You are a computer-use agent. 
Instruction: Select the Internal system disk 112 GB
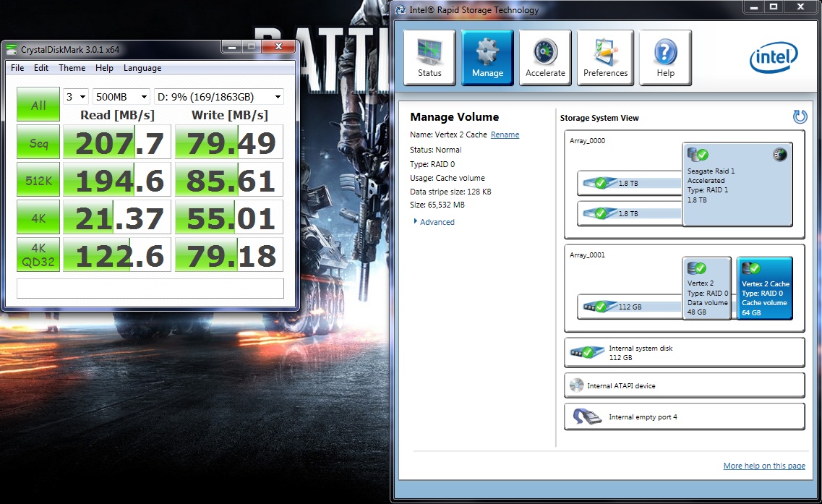click(684, 352)
